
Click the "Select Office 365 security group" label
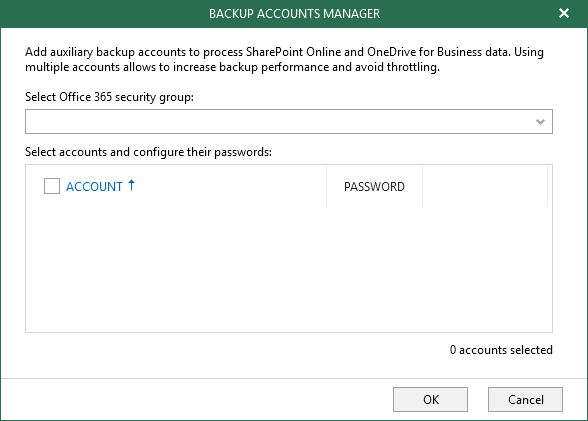tap(110, 97)
